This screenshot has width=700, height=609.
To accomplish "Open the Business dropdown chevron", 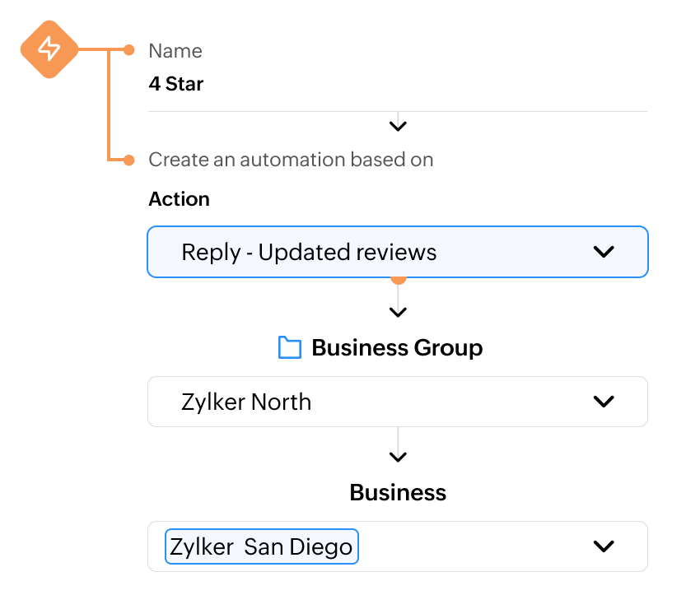I will [604, 546].
